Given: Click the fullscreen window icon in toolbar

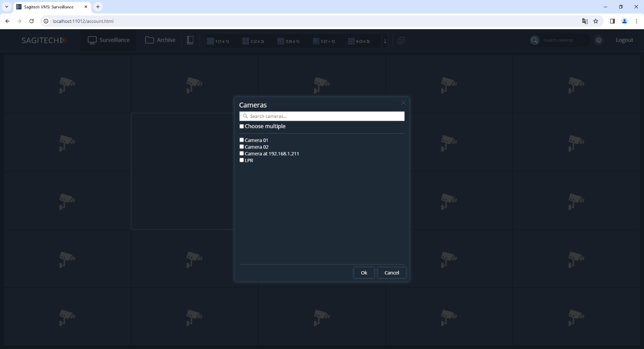Looking at the screenshot, I should (401, 40).
